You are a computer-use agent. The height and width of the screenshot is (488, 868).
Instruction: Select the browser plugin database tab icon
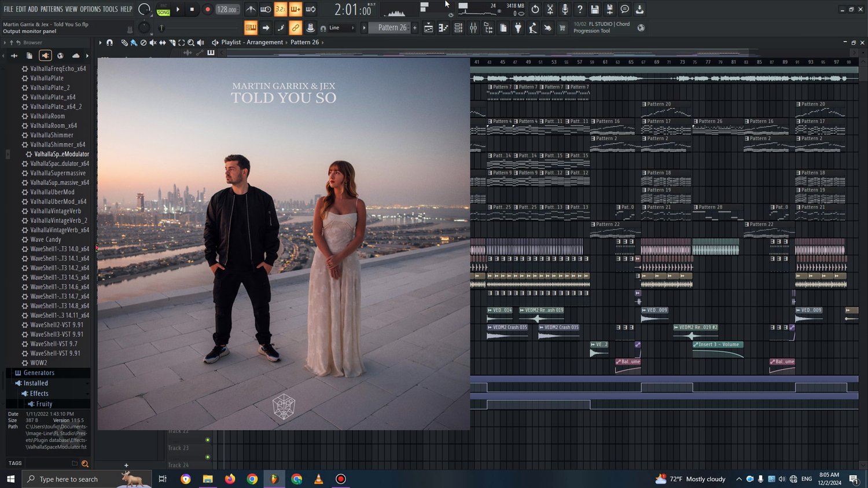[x=45, y=56]
